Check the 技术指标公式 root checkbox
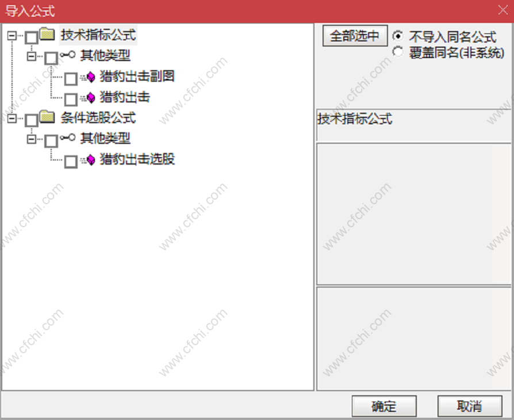The width and height of the screenshot is (514, 420). pyautogui.click(x=32, y=38)
